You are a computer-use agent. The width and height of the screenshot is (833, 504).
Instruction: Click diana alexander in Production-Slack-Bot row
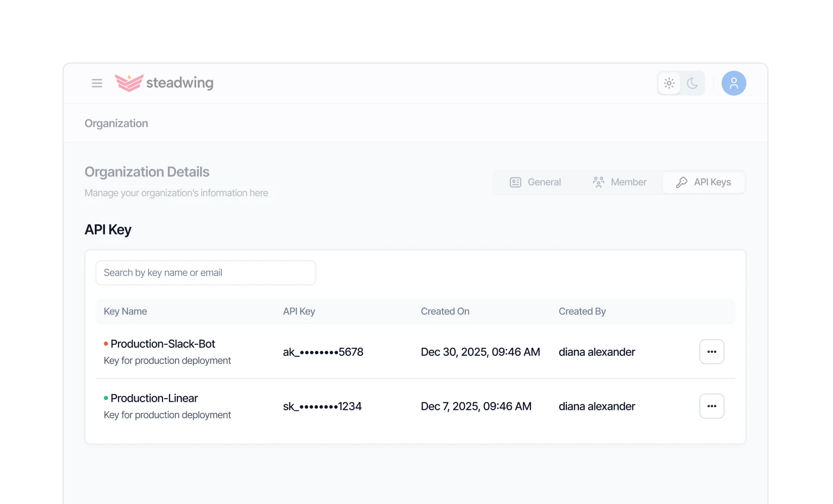[x=597, y=352]
